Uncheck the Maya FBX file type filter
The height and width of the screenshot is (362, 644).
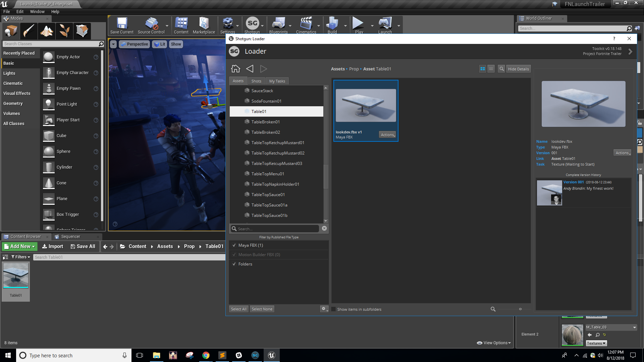coord(234,245)
